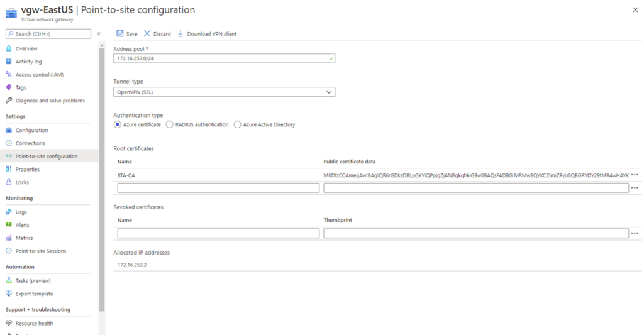The width and height of the screenshot is (644, 335).
Task: Click allocated IP address 172.16.253.2
Action: pyautogui.click(x=132, y=265)
